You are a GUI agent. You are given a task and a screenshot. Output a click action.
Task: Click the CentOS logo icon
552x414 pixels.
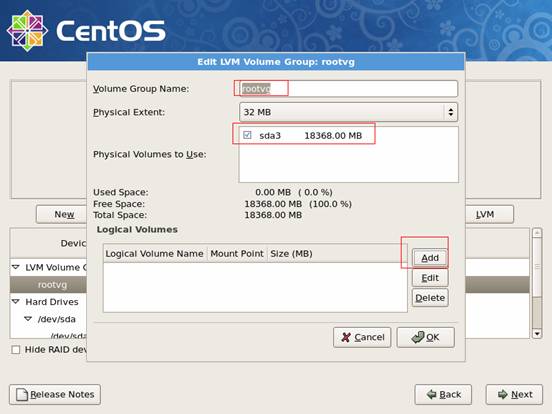27,31
